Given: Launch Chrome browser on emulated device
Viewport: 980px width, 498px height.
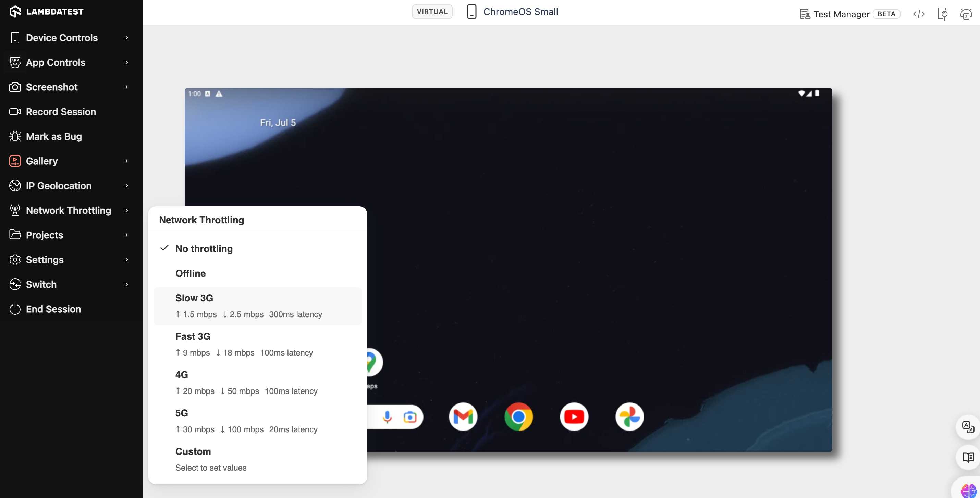Looking at the screenshot, I should click(x=518, y=416).
